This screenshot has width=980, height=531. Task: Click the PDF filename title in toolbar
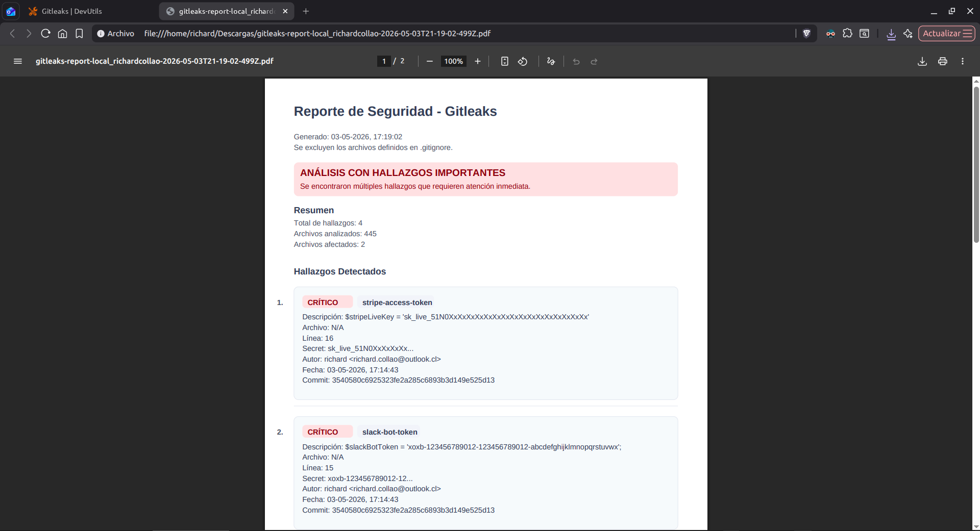[x=155, y=61]
